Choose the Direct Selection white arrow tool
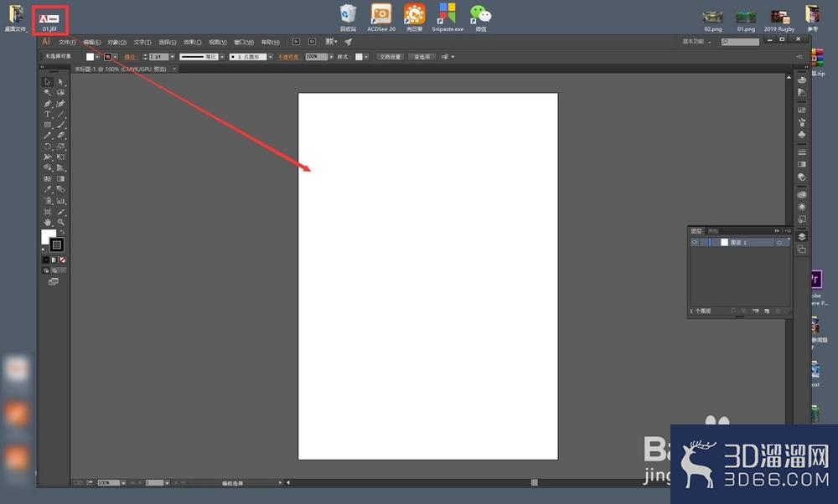Viewport: 838px width, 504px height. (x=61, y=82)
